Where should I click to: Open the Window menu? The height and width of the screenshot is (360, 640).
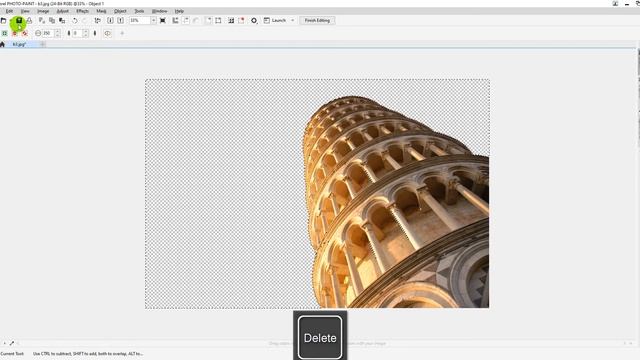point(159,11)
